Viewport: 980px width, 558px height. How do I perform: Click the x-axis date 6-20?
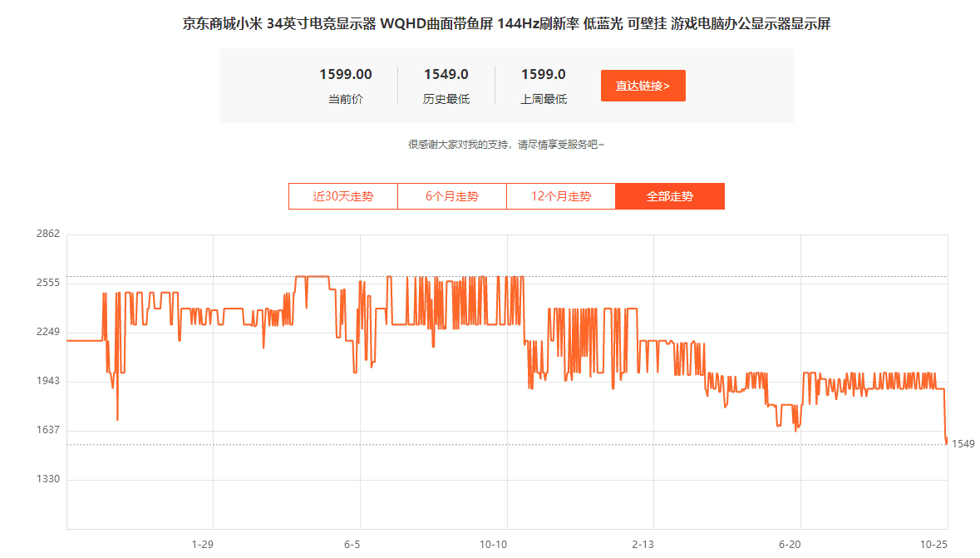coord(790,544)
